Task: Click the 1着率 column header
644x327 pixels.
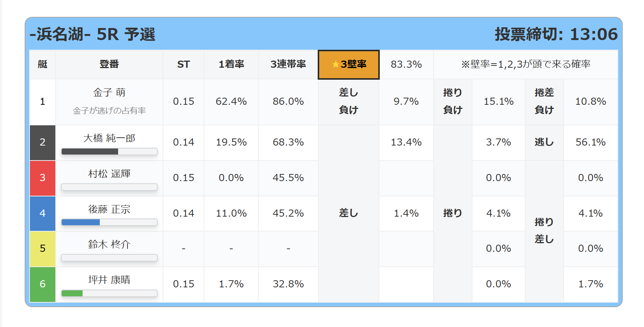Action: click(x=231, y=64)
